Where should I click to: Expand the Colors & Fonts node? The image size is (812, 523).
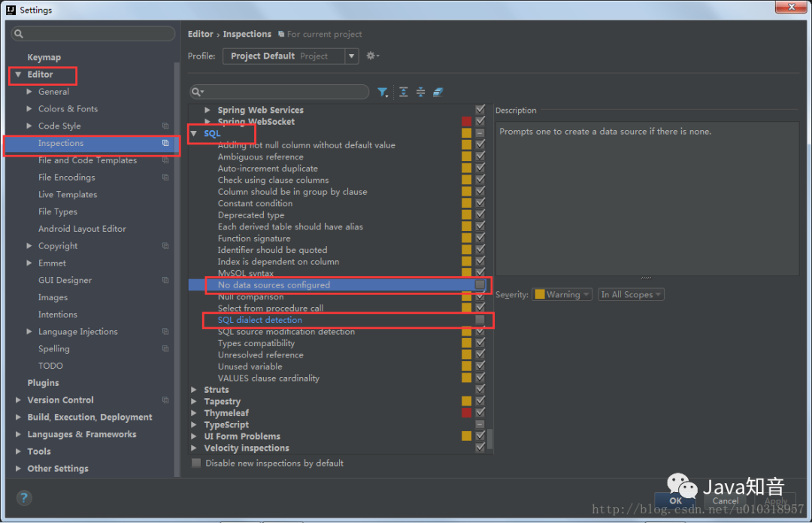(29, 109)
